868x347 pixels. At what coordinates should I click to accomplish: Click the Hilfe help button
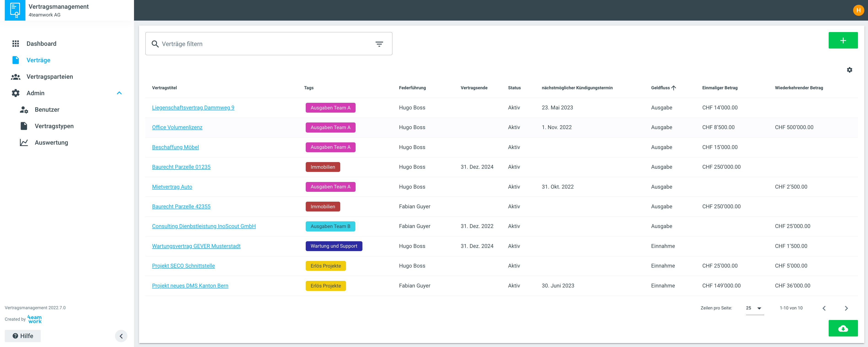[23, 336]
